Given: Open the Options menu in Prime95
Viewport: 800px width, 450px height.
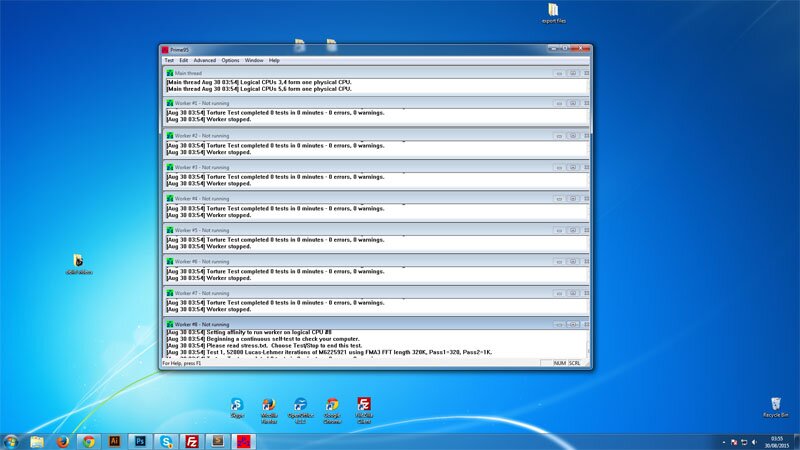Looking at the screenshot, I should coord(230,60).
